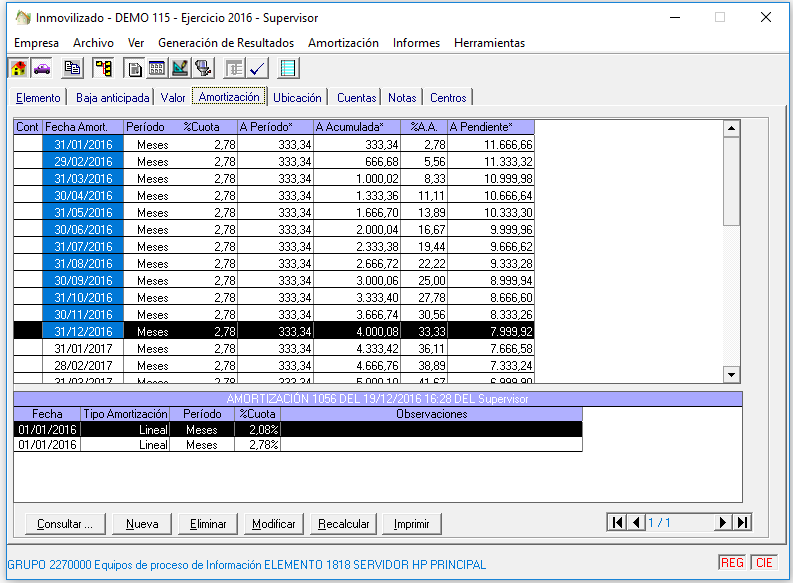
Task: Select the 2,78% Lineal amortization row
Action: 150,445
